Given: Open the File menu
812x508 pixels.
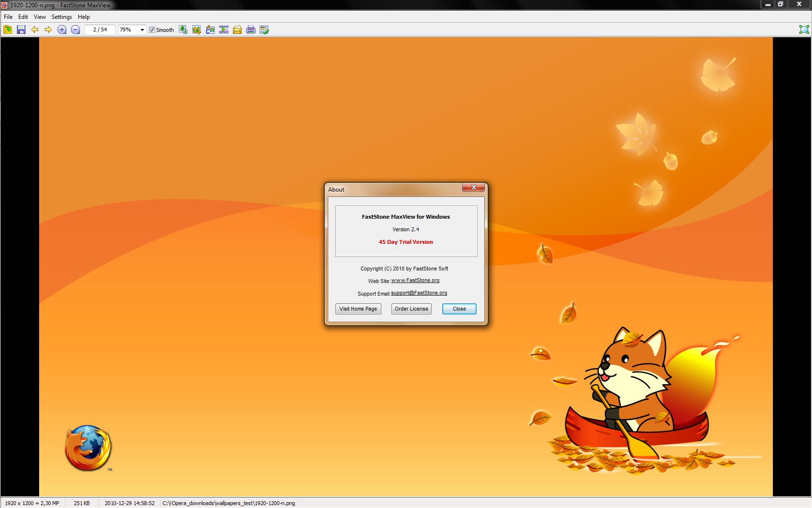Looking at the screenshot, I should point(8,17).
